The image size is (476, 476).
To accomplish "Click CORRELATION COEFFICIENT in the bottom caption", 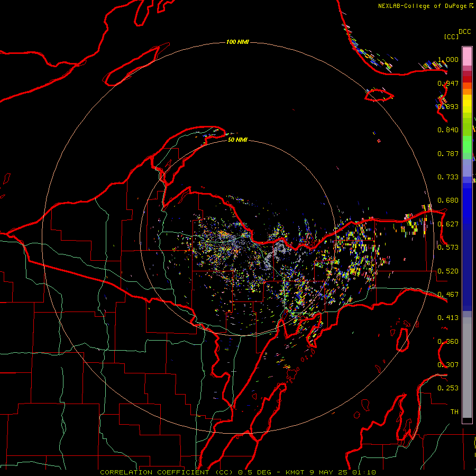I will (x=154, y=472).
